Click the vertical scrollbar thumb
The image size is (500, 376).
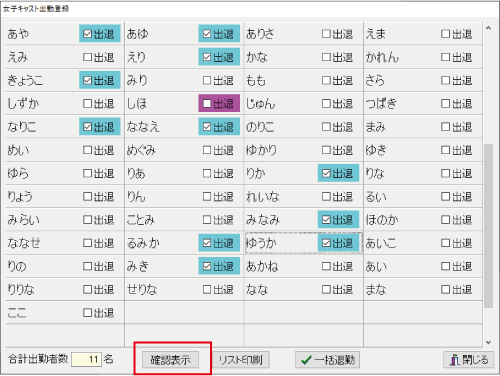pyautogui.click(x=488, y=226)
